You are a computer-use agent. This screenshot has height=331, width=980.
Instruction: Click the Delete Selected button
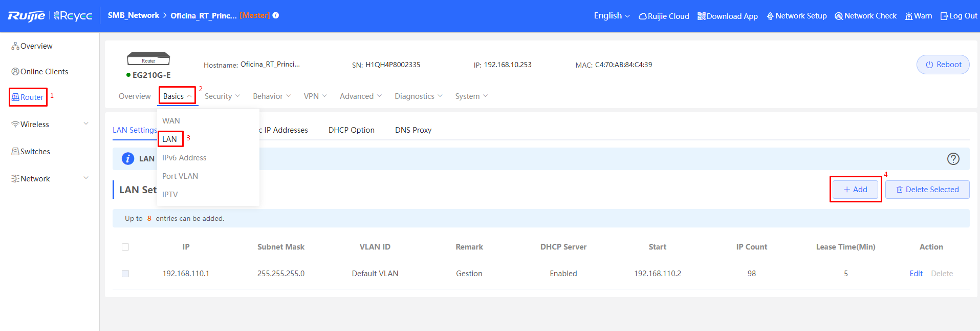(x=927, y=190)
